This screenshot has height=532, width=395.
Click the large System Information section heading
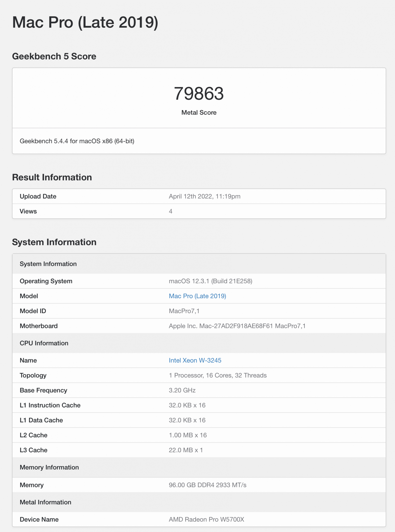pos(54,242)
